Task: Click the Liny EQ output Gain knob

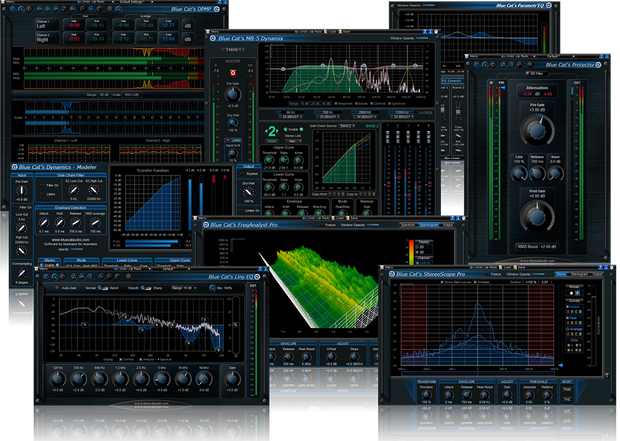Action: coord(232,379)
